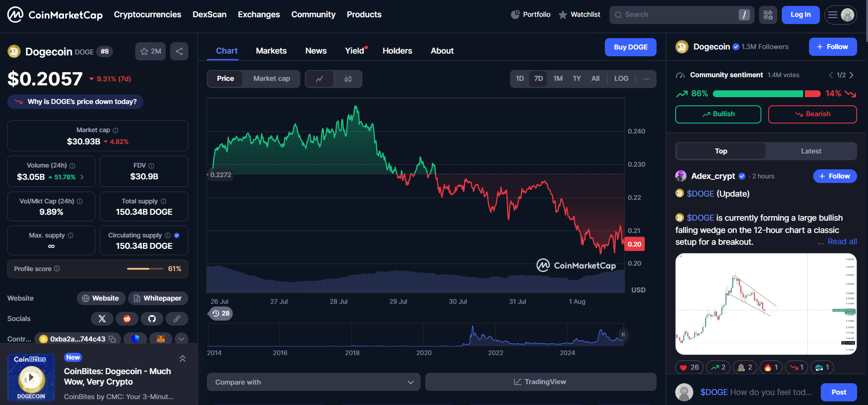
Task: Set chart range to 1M
Action: point(558,79)
